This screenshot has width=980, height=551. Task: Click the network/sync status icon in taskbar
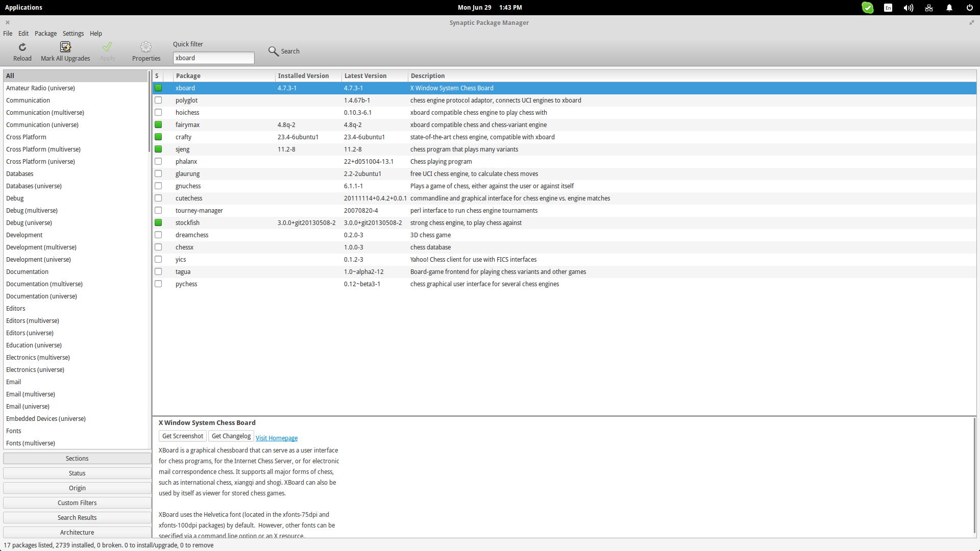click(929, 8)
